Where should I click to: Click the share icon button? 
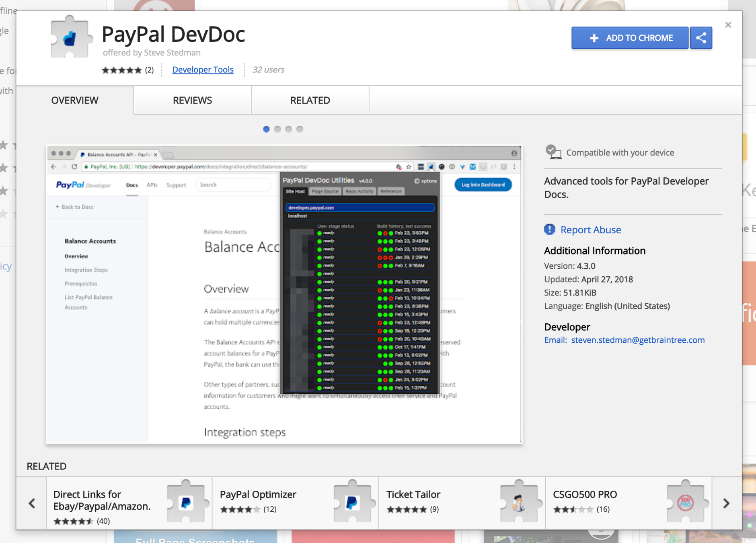701,38
